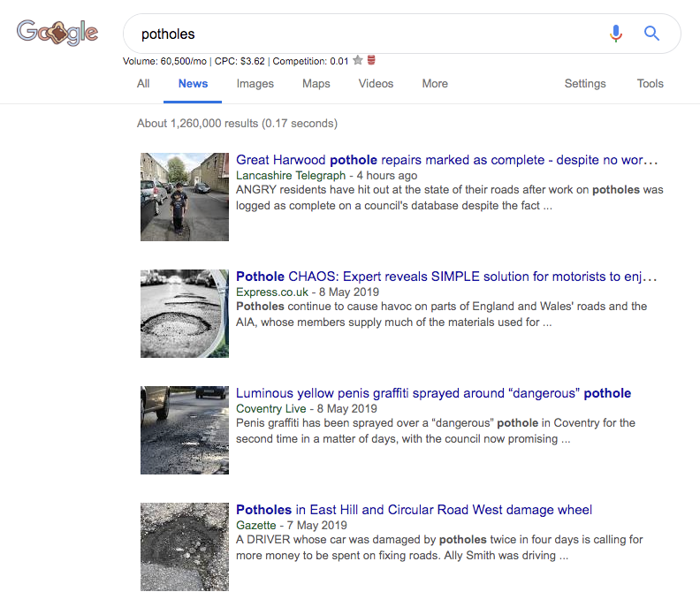The height and width of the screenshot is (607, 700).
Task: Open the Maps tab
Action: (316, 84)
